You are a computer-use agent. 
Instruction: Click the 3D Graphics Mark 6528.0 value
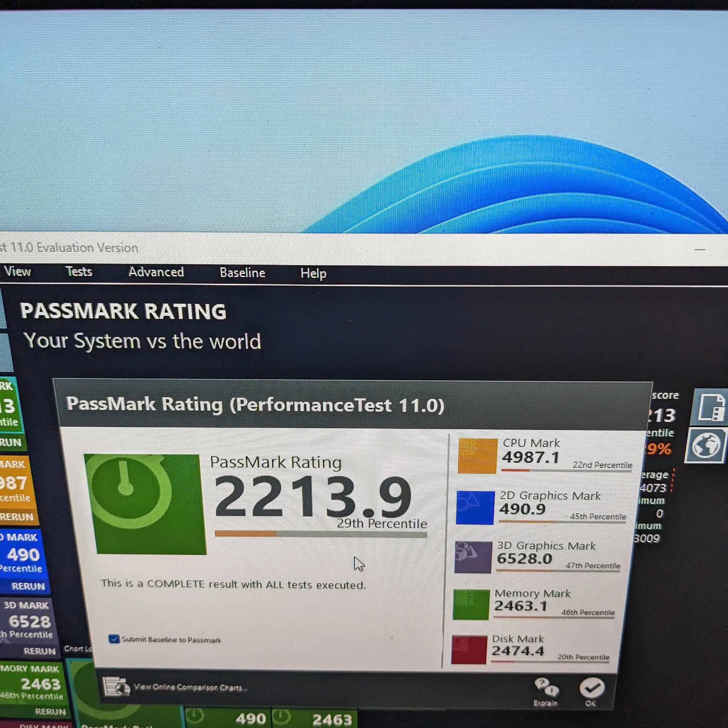[525, 558]
